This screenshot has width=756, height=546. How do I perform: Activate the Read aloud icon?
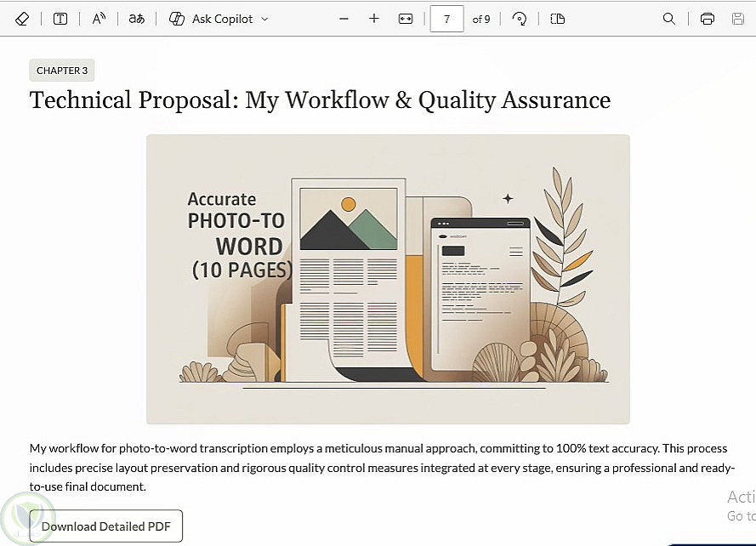tap(99, 19)
